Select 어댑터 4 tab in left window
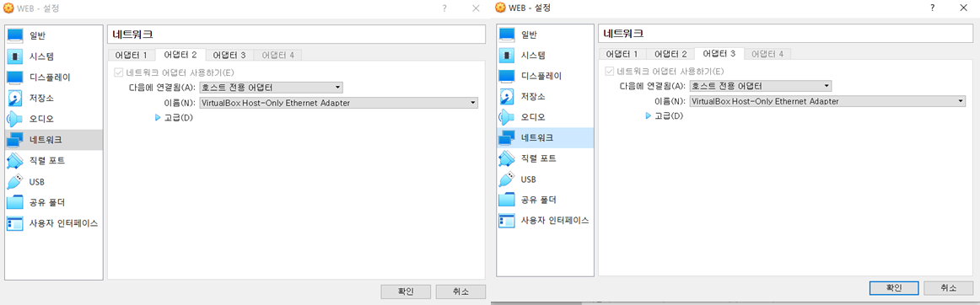980x305 pixels. [x=277, y=55]
